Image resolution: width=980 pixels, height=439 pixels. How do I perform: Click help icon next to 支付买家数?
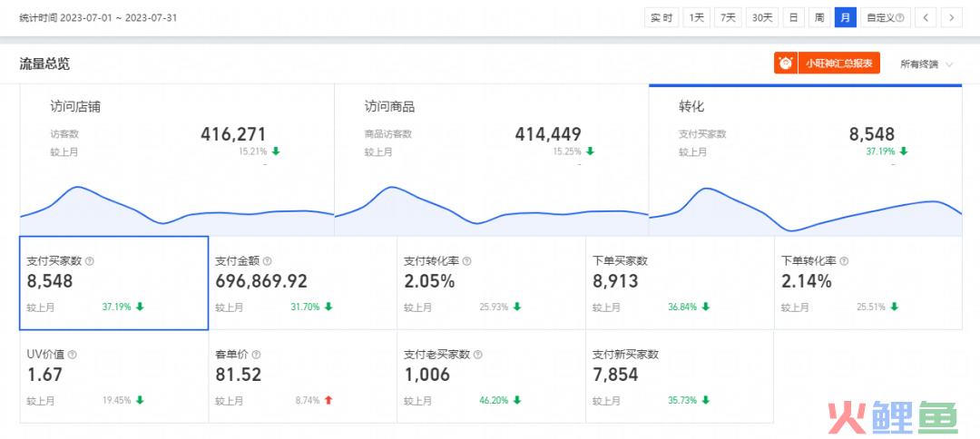[89, 261]
